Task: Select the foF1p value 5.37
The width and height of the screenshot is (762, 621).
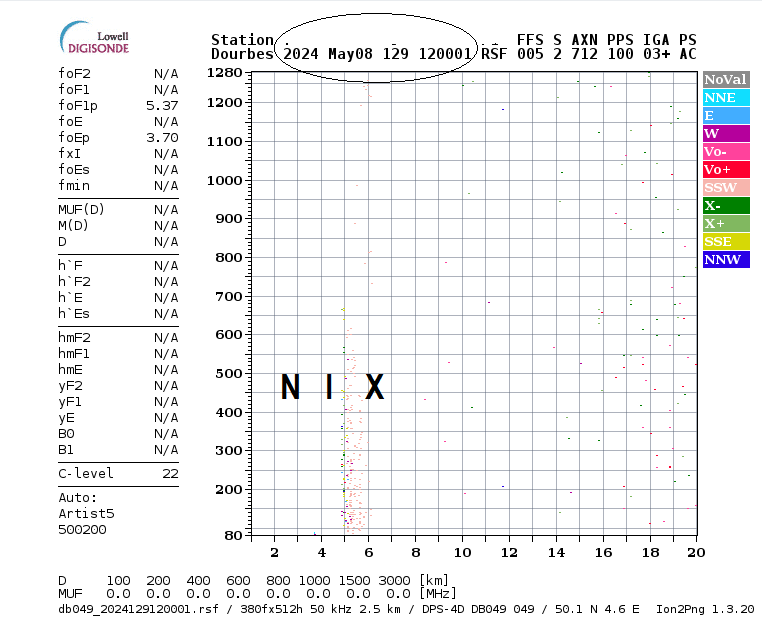Action: pos(161,105)
